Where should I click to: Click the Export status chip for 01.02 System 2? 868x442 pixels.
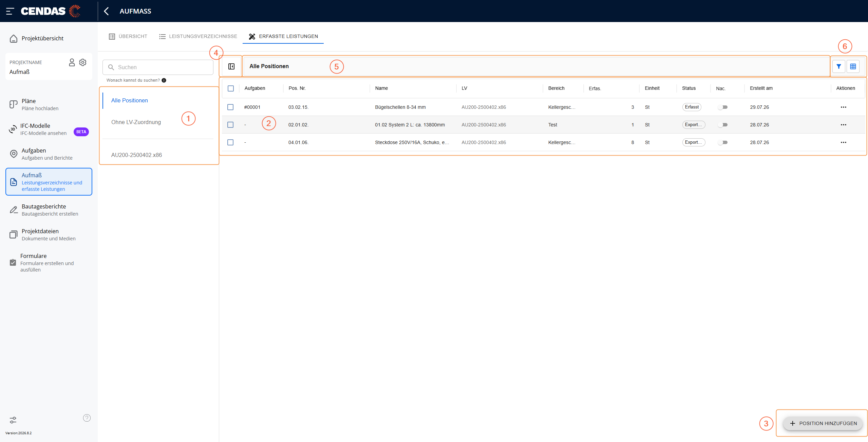coord(694,125)
